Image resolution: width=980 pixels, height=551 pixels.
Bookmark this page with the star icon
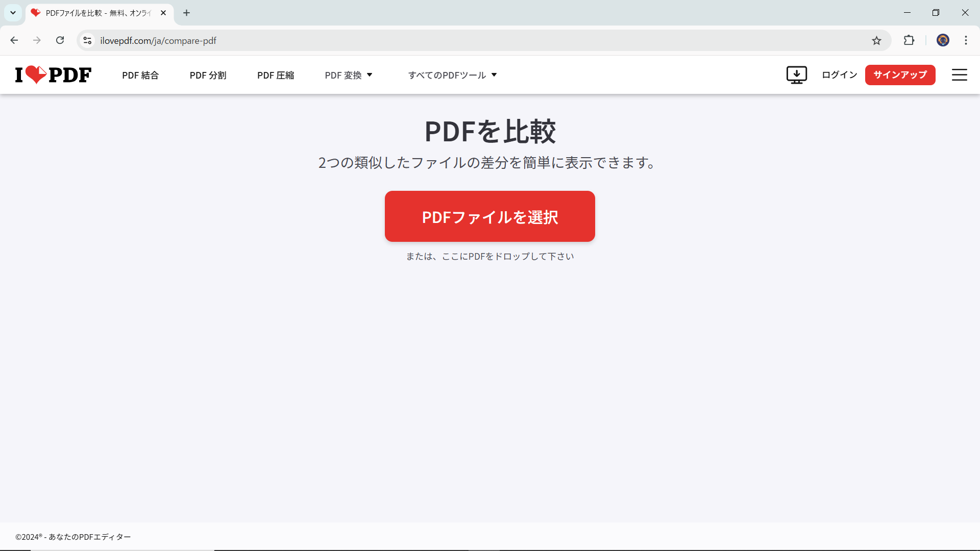click(x=876, y=40)
